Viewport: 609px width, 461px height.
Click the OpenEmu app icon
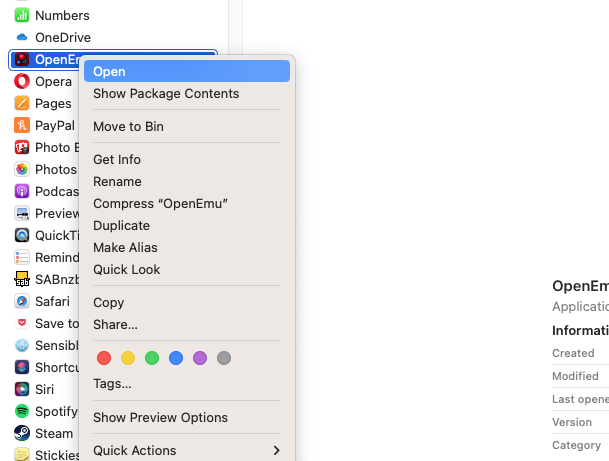click(22, 59)
